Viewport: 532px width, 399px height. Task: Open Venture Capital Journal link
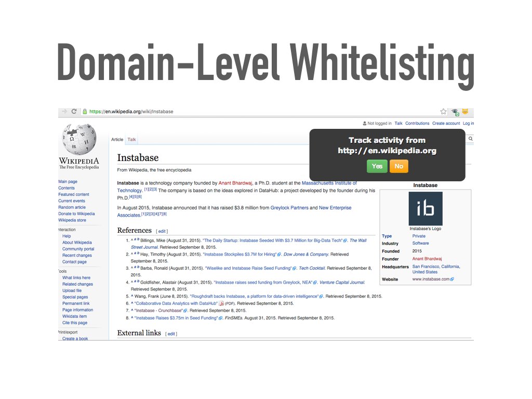pos(342,283)
